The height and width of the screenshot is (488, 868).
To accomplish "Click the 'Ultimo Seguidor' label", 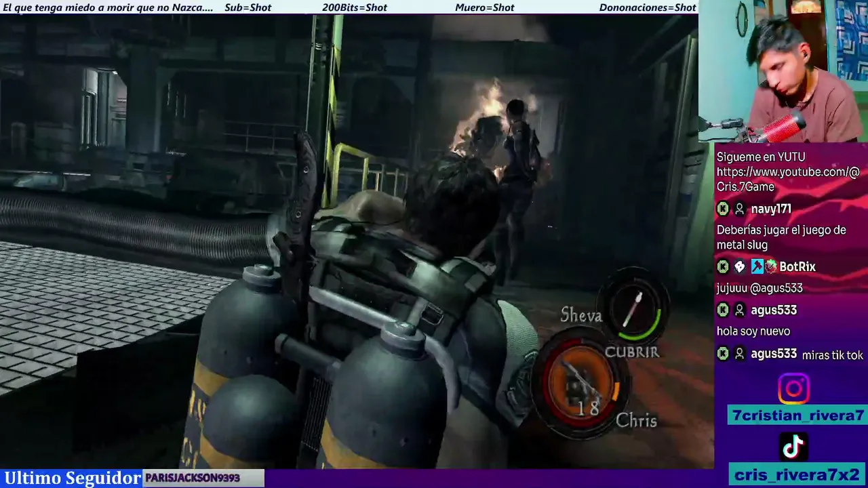I will (x=72, y=478).
